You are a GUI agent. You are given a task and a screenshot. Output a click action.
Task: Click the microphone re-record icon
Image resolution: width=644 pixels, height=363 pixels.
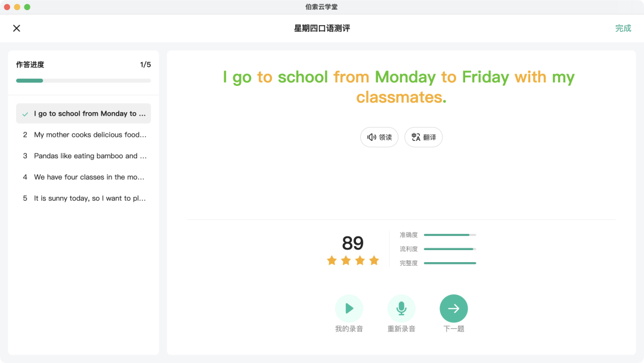401,308
